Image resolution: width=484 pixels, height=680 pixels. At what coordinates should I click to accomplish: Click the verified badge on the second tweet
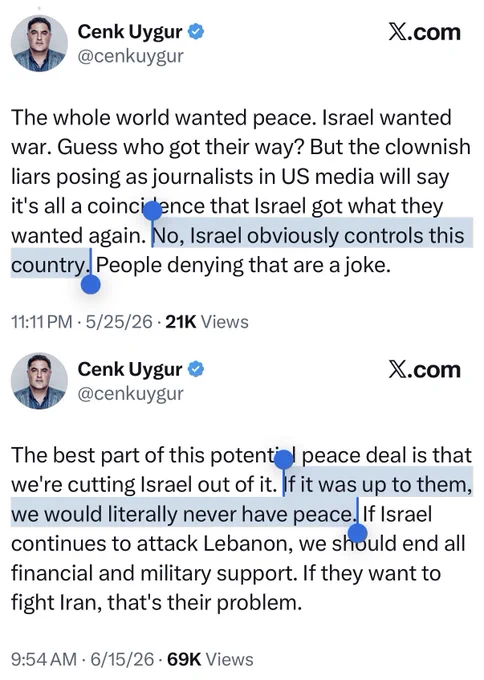(196, 369)
